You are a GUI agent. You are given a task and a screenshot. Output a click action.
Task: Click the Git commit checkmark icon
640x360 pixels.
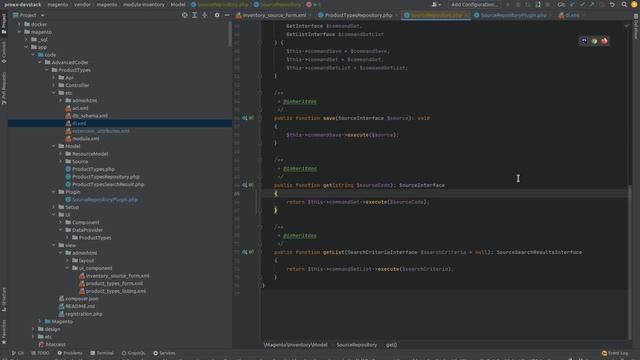(582, 4)
